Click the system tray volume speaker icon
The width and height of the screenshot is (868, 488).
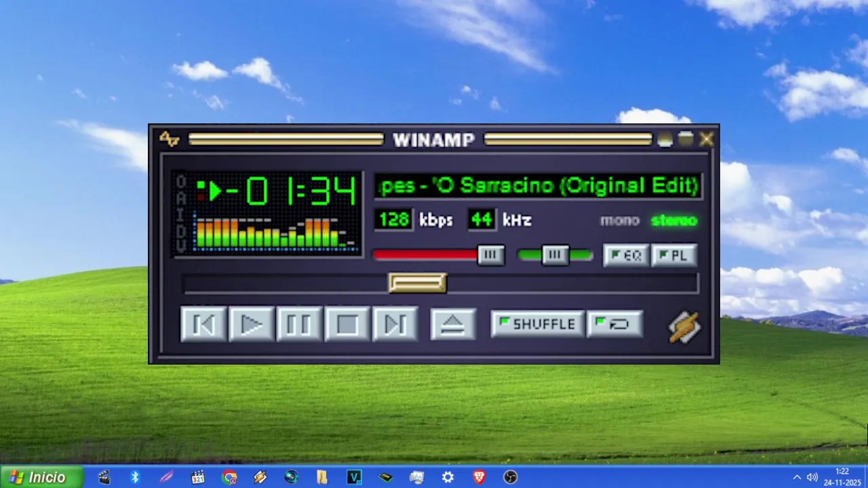point(812,477)
